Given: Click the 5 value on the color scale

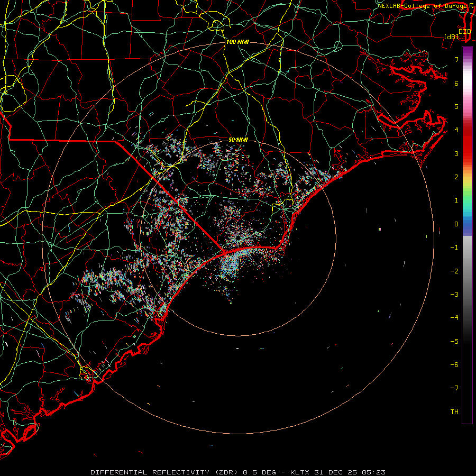Looking at the screenshot, I should [456, 106].
